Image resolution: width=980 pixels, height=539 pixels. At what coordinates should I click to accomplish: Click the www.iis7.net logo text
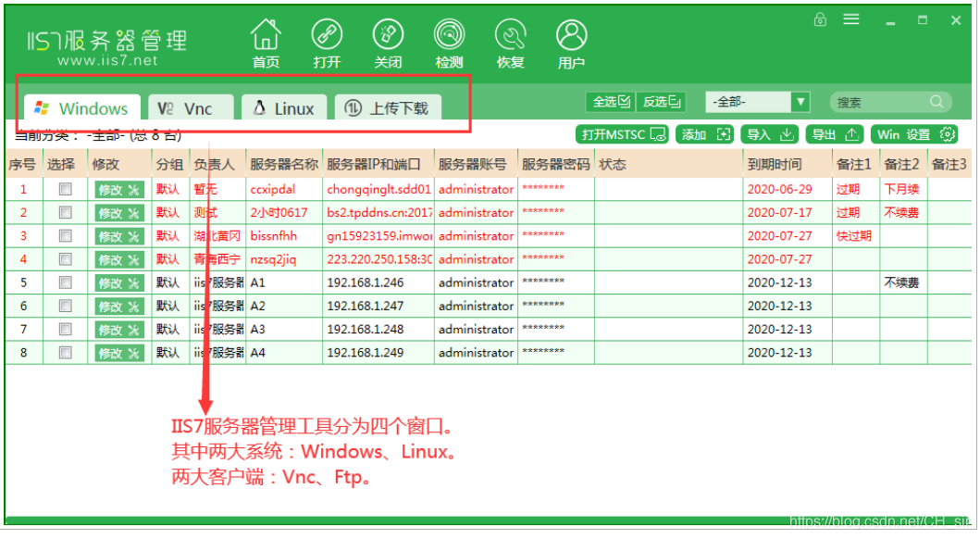107,60
